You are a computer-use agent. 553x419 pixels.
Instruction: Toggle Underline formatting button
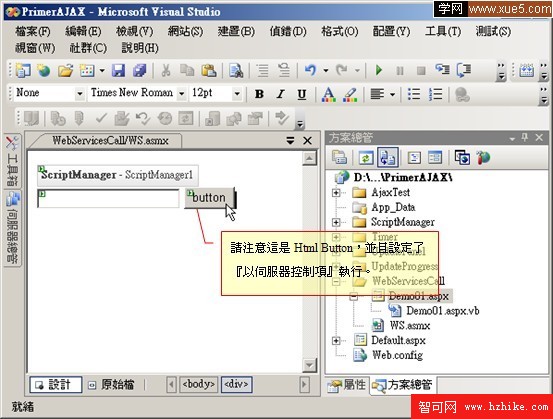pyautogui.click(x=302, y=94)
